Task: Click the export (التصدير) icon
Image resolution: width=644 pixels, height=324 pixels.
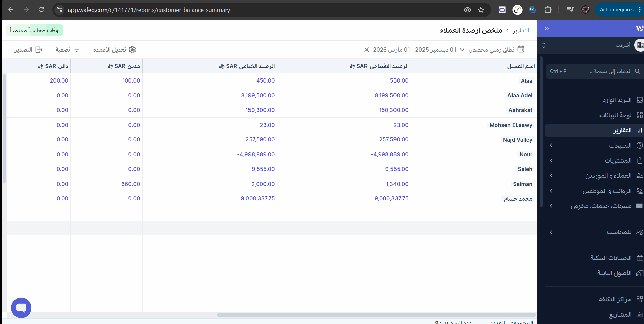Action: 39,50
